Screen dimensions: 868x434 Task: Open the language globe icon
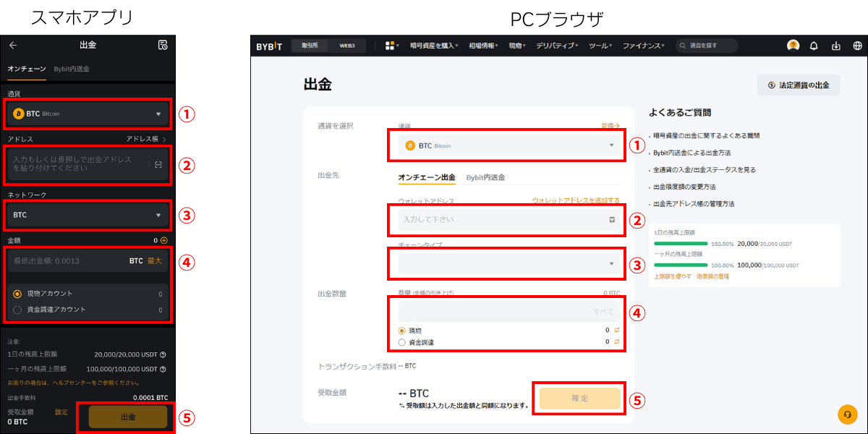[x=857, y=46]
